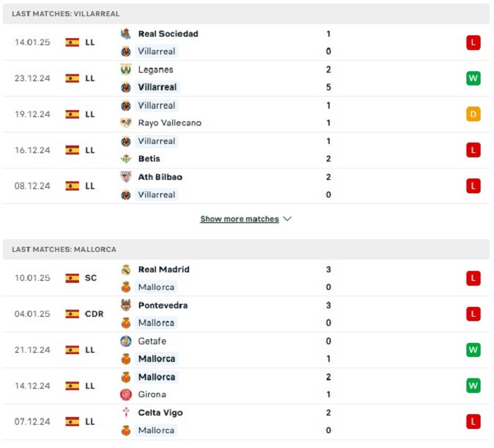Click the Leganes club crest icon
Viewport: 494px width, 448px height.
coord(126,69)
